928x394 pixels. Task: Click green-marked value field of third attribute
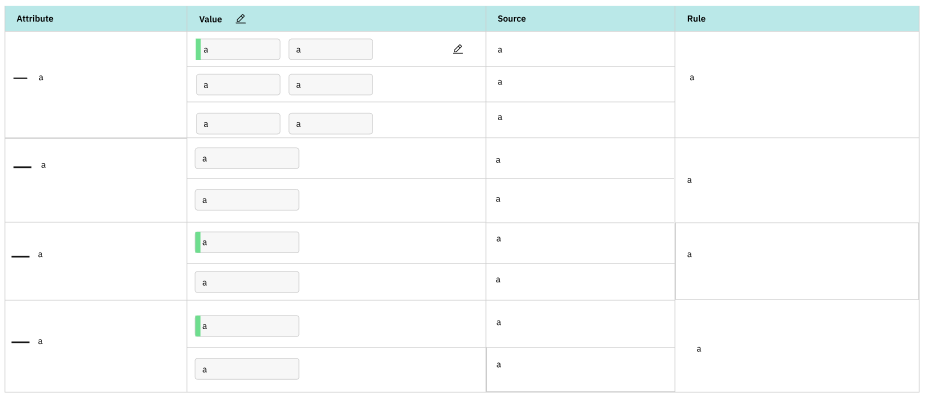(x=247, y=242)
